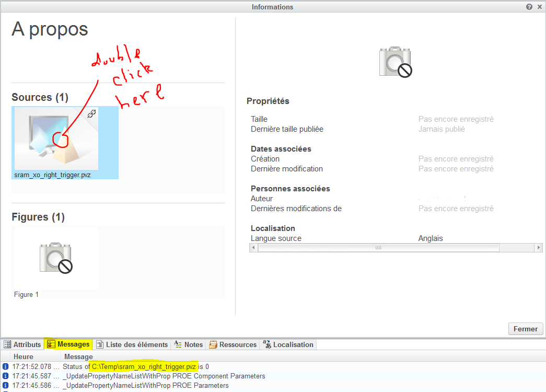Click info icon of 17:21:52.078 message
Image resolution: width=546 pixels, height=392 pixels.
coord(5,366)
